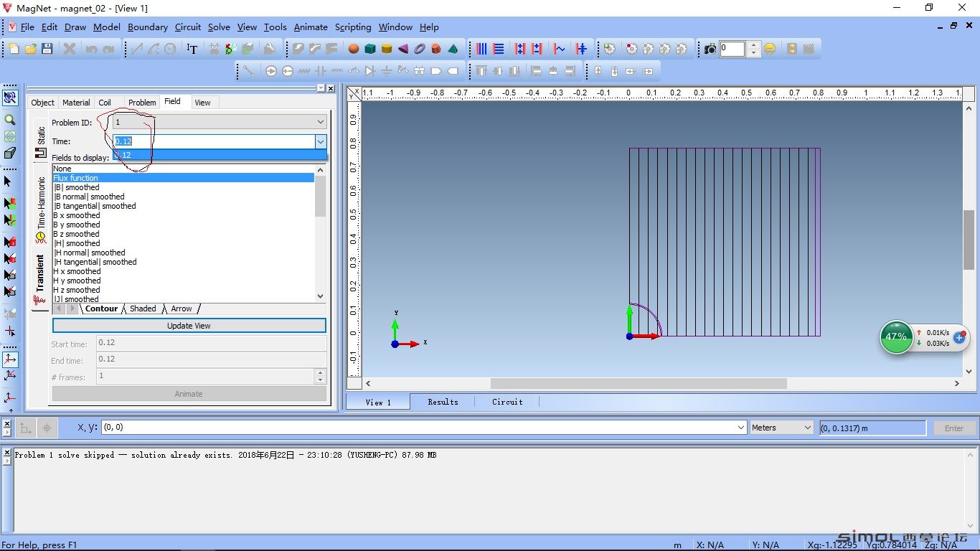This screenshot has width=980, height=551.
Task: Insert a yellow cylinder shape
Action: 387,49
